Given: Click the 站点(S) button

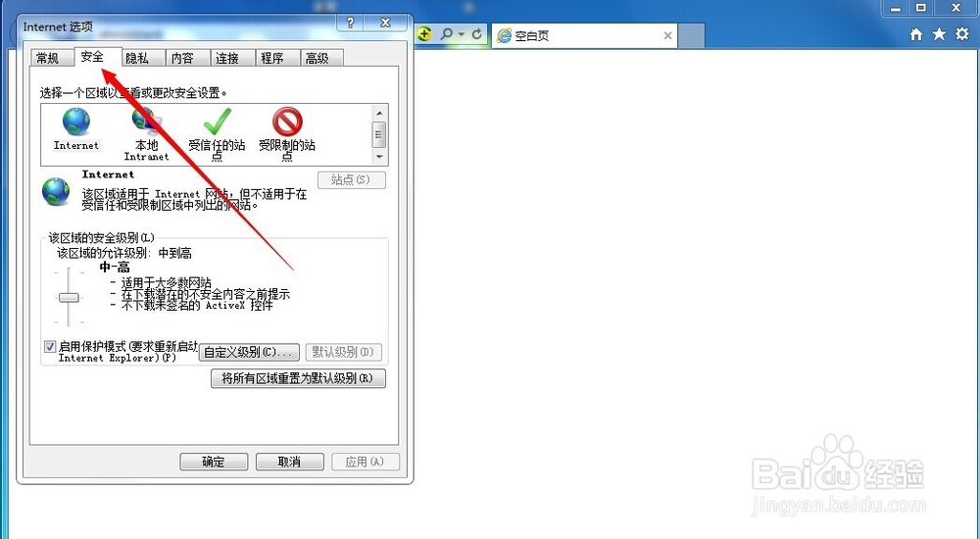Looking at the screenshot, I should pyautogui.click(x=351, y=180).
